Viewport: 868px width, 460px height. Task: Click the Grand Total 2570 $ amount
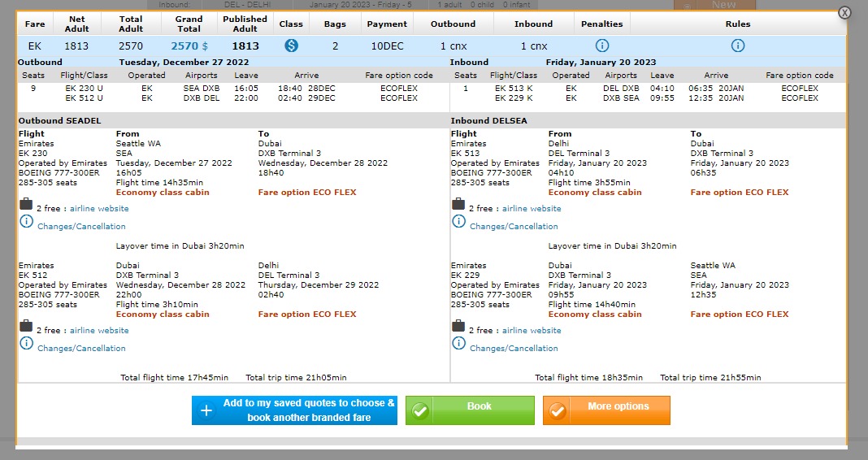point(189,46)
